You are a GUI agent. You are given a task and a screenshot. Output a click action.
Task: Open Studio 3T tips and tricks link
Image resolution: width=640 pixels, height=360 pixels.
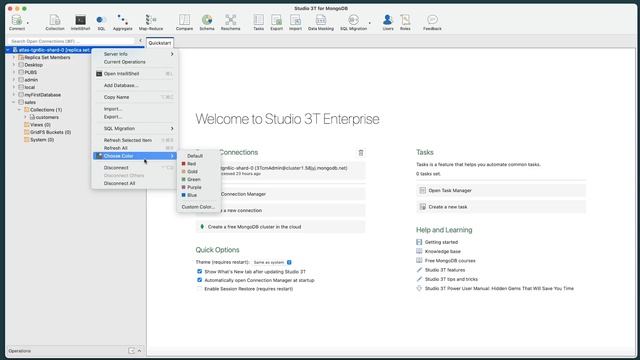tap(451, 279)
